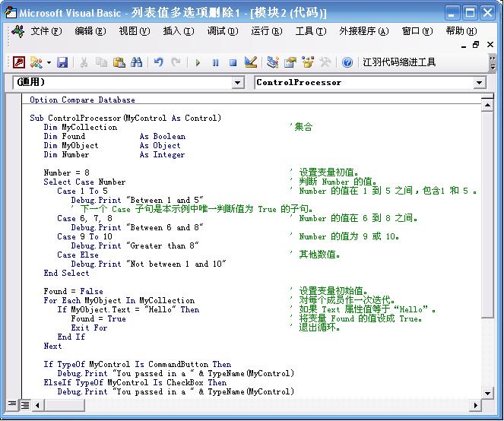Open the Object Browser icon

click(x=308, y=62)
